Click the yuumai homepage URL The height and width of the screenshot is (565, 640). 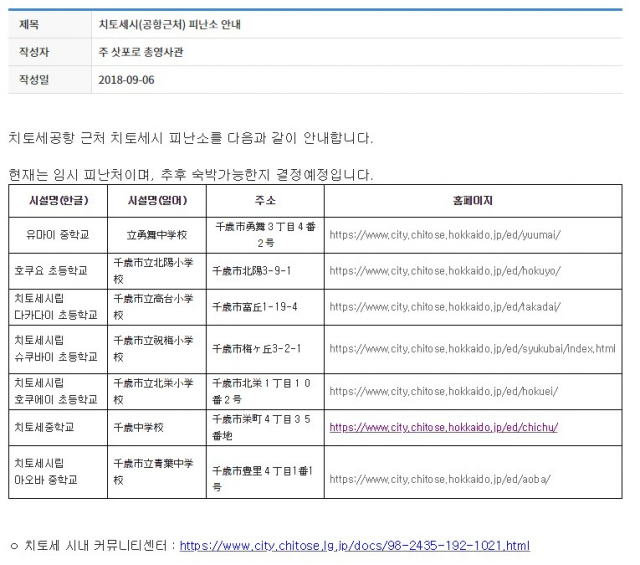(445, 235)
